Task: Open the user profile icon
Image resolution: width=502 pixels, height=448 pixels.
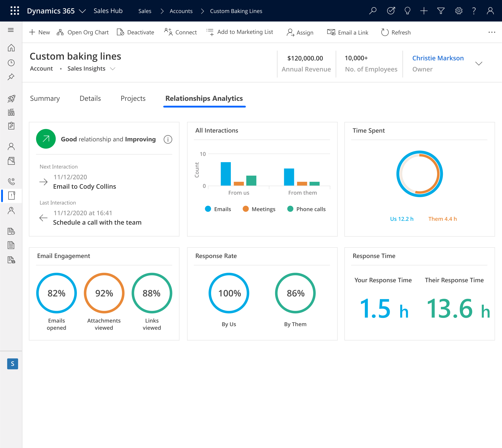Action: 490,11
